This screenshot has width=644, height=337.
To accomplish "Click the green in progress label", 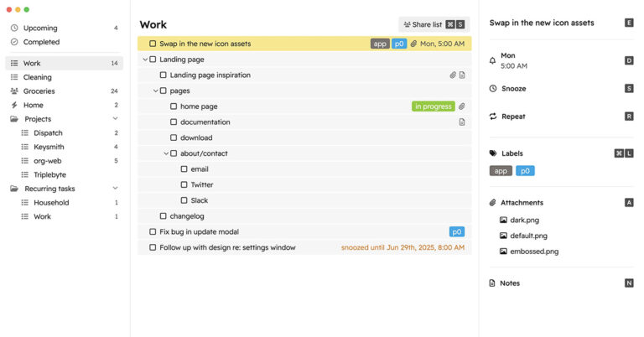I will [x=433, y=106].
